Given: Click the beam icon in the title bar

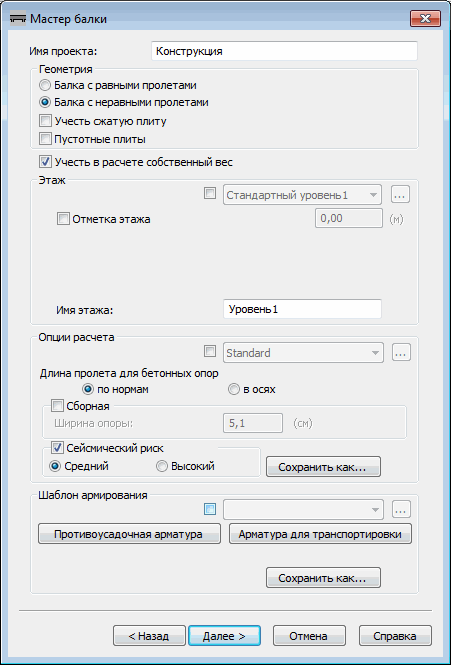Looking at the screenshot, I should [x=18, y=19].
